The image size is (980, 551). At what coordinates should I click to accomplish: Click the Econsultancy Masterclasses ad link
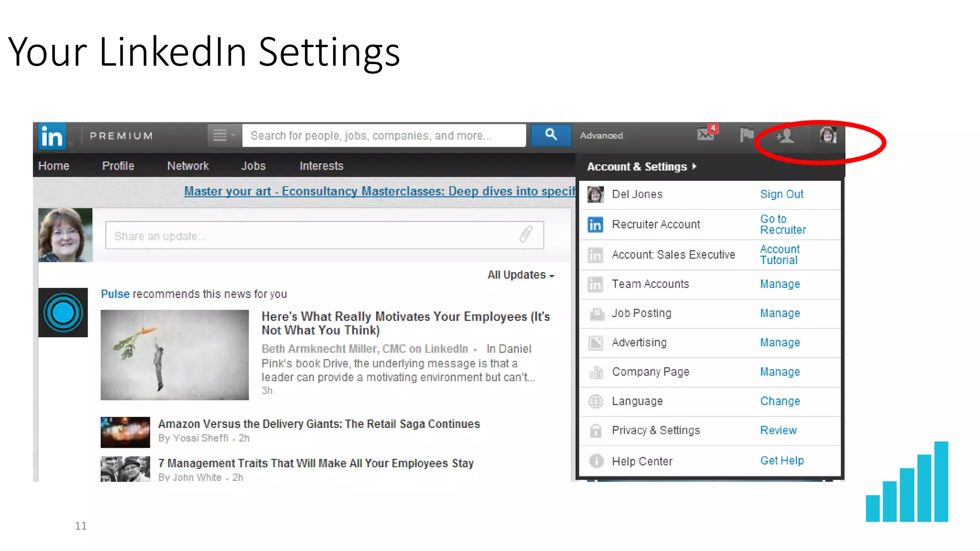[380, 191]
